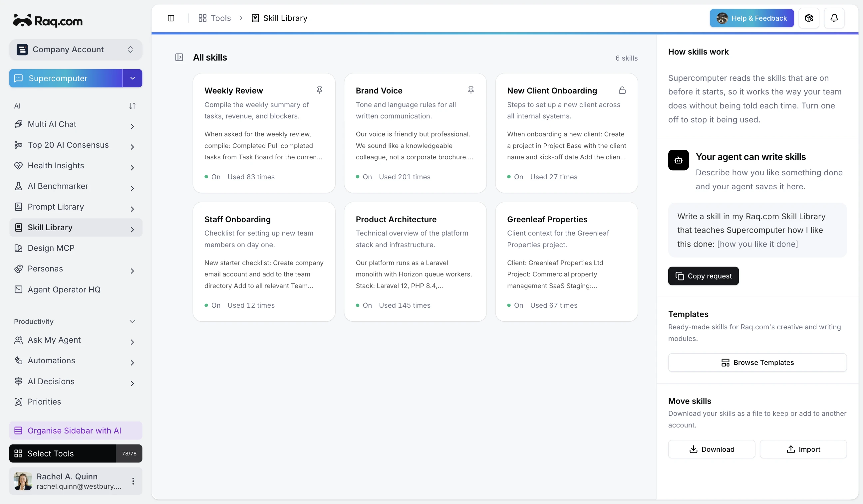Screen dimensions: 863x504
Task: Click the robot icon beside Your agent can write skills
Action: point(678,160)
